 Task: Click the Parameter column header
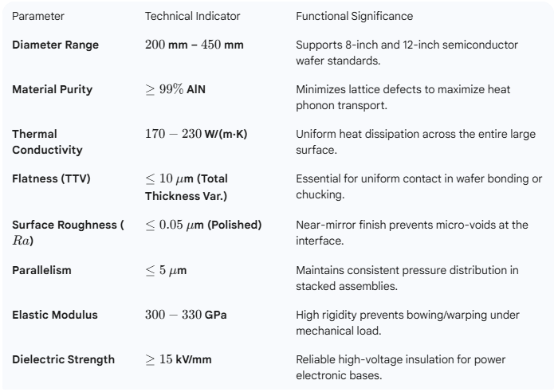click(38, 17)
